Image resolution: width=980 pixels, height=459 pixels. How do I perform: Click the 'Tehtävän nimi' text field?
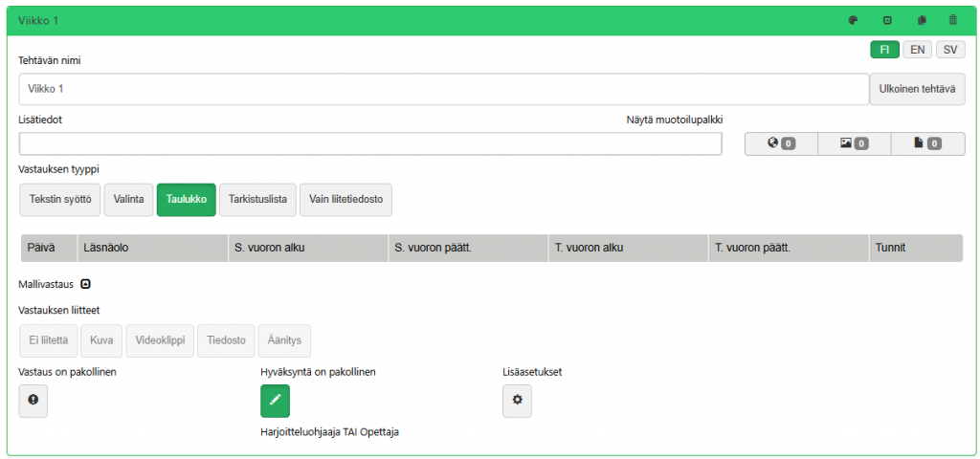(x=443, y=89)
